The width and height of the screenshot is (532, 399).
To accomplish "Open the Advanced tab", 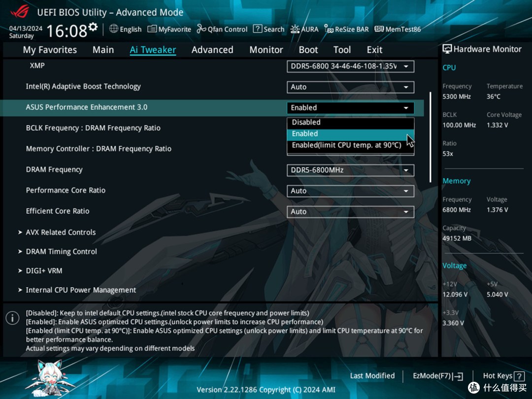I will pyautogui.click(x=212, y=50).
